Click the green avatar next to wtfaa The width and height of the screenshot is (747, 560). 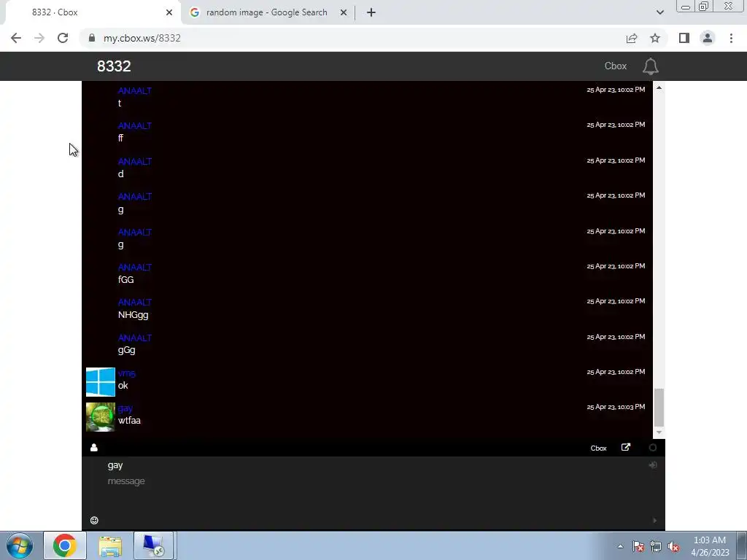tap(101, 417)
